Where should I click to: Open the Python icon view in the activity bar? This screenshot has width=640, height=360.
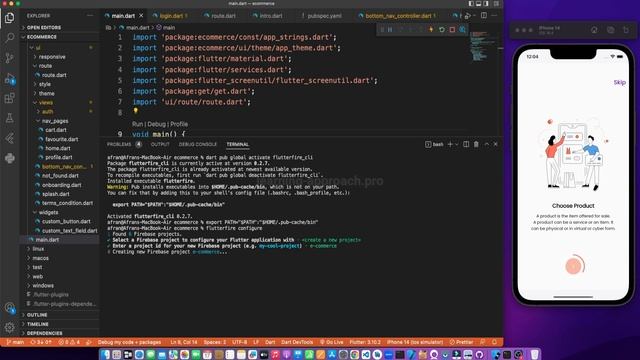coord(9,158)
